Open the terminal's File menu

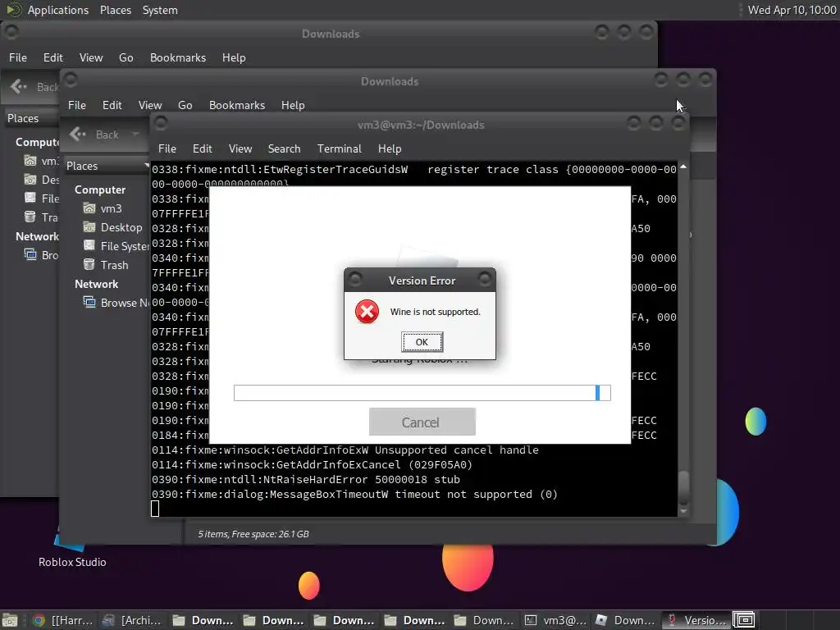click(167, 148)
